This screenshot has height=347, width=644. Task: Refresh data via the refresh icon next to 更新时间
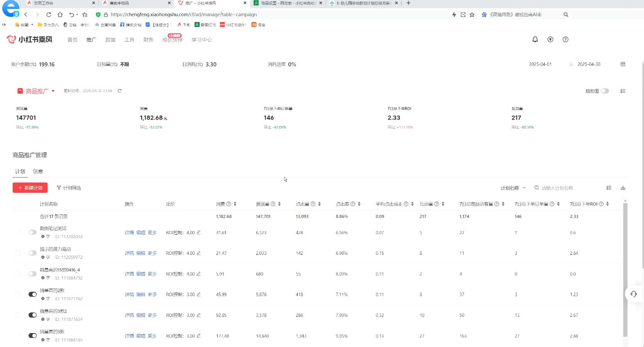[x=120, y=90]
